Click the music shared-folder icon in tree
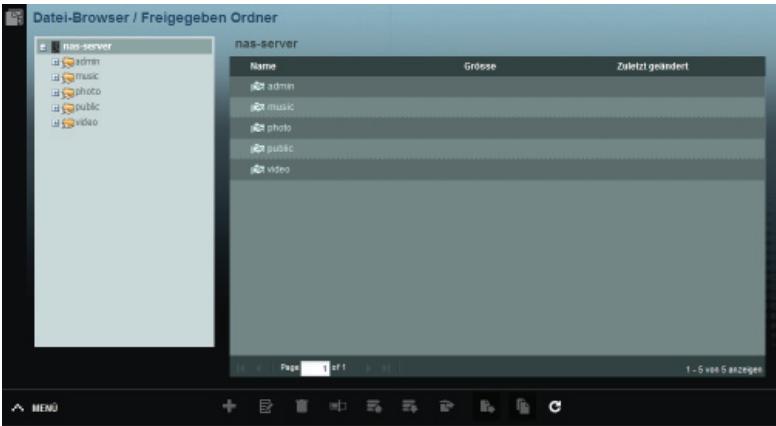This screenshot has width=776, height=426. pos(68,77)
